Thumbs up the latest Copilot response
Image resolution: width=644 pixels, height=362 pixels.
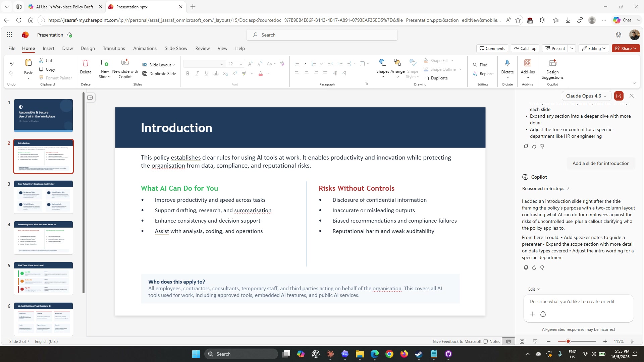coord(534,267)
